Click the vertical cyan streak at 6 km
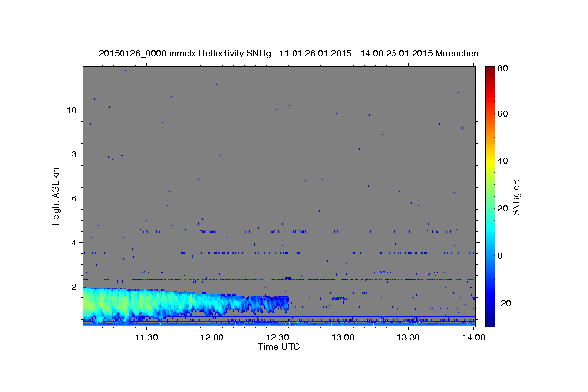Screen dimensions: 588x392 tap(347, 193)
